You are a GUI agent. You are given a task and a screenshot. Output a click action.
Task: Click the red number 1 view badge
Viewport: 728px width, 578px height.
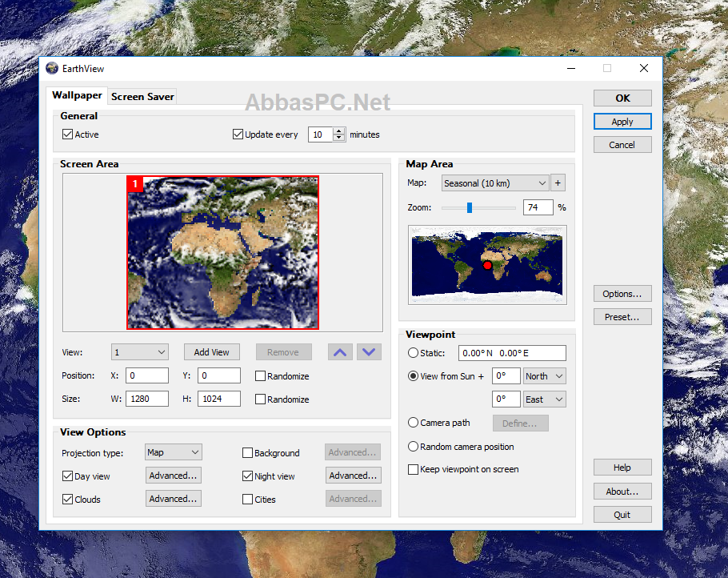coord(134,183)
